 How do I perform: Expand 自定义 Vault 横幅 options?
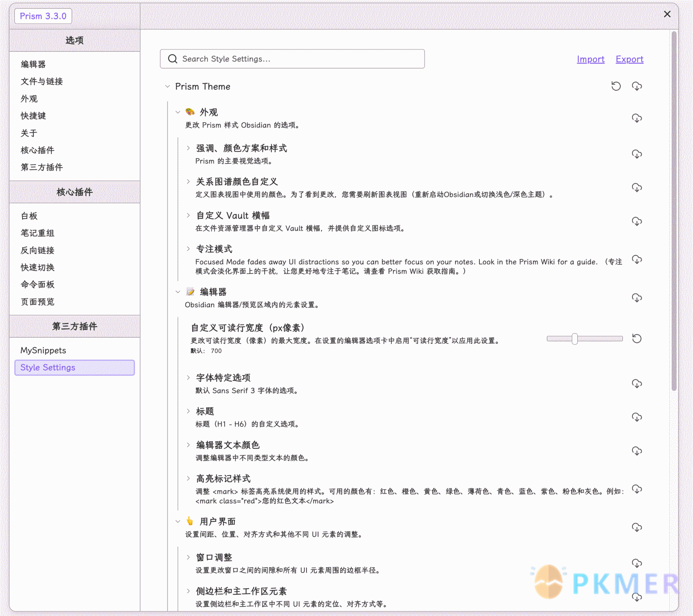[188, 215]
